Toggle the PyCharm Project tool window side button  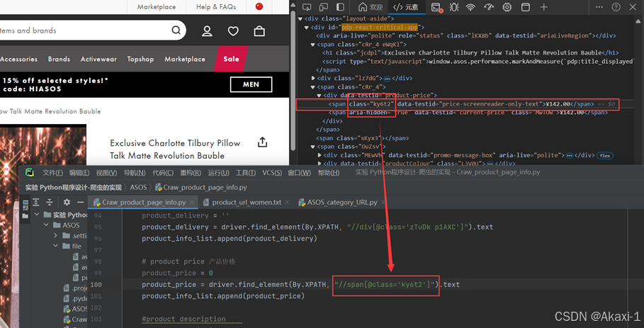(26, 210)
